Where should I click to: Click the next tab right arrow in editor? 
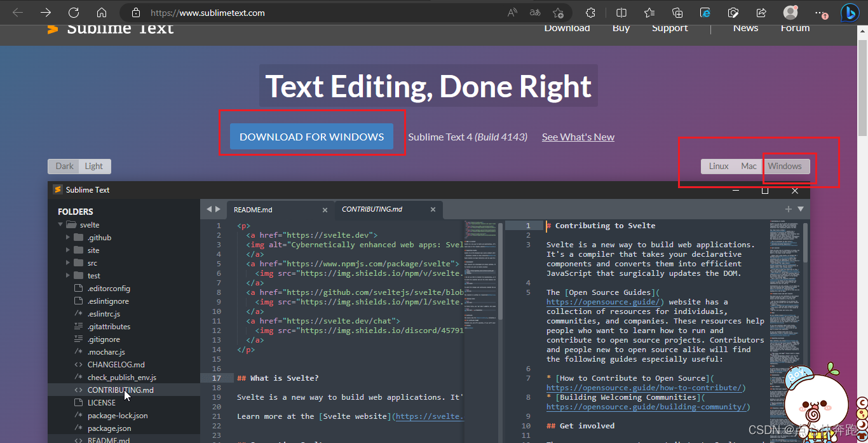(218, 209)
